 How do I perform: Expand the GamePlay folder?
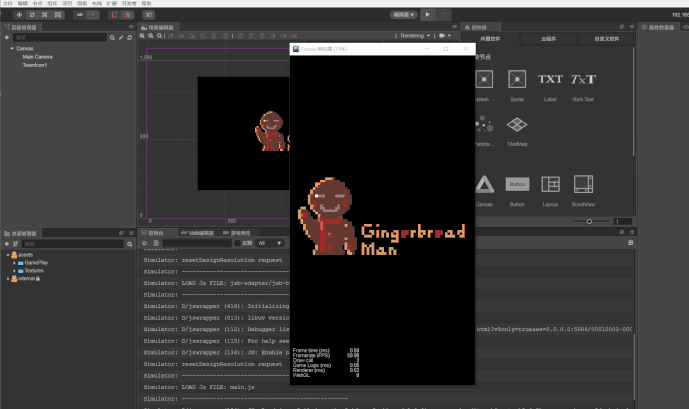14,263
